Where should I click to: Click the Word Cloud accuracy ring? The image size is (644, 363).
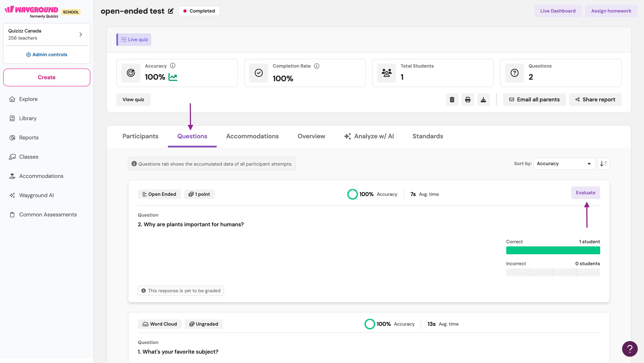click(369, 324)
